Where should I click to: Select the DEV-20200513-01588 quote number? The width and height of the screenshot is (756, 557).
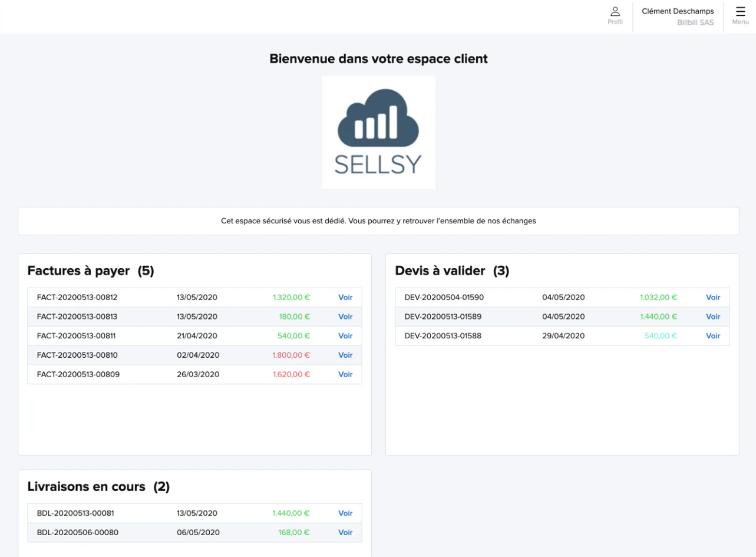pyautogui.click(x=443, y=336)
